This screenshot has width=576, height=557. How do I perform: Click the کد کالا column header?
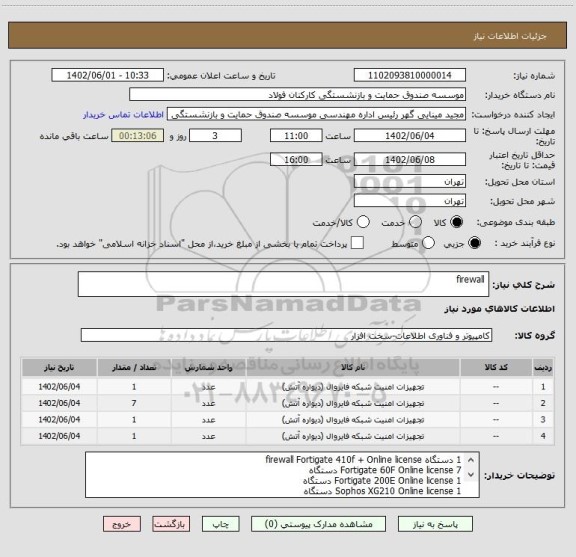pyautogui.click(x=496, y=367)
